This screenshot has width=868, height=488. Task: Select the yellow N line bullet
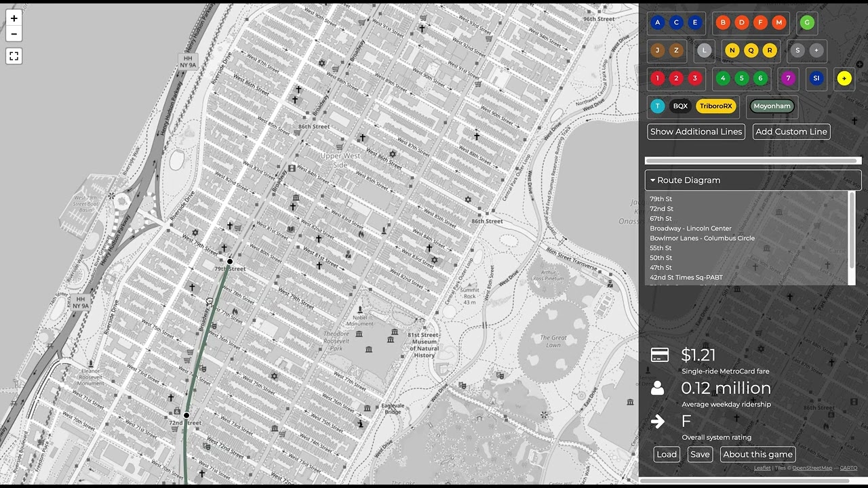[x=732, y=50]
